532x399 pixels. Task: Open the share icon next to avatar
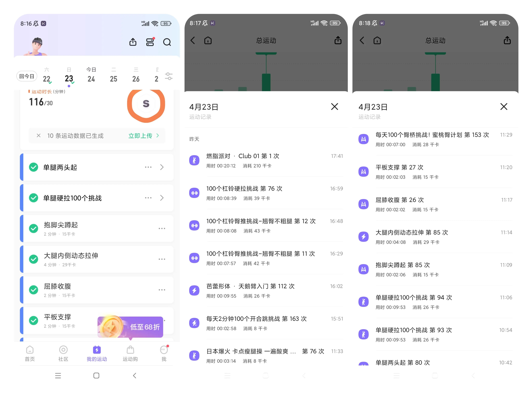133,42
